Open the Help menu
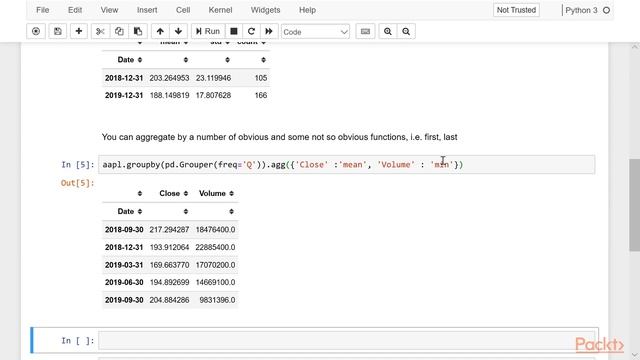The image size is (640, 360). 307,10
